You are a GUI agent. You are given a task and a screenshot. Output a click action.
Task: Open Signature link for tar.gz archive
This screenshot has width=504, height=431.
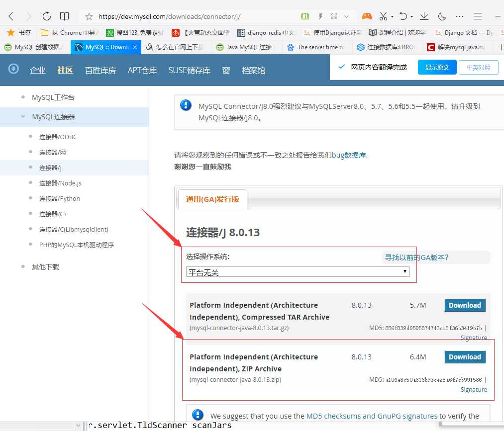(474, 338)
